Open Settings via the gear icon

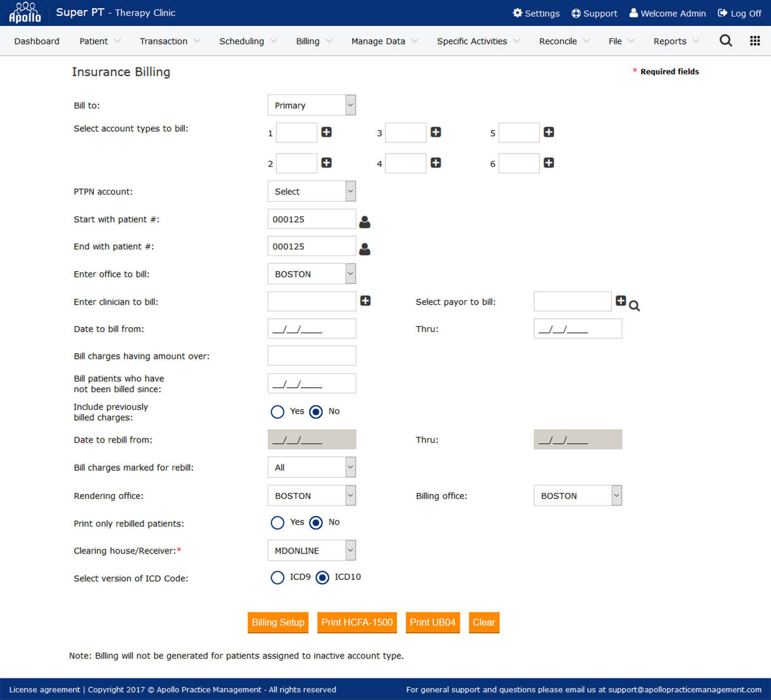[517, 13]
